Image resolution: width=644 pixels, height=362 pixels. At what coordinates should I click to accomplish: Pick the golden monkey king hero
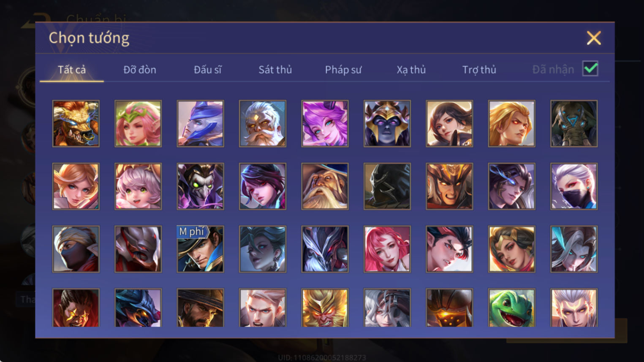(325, 308)
